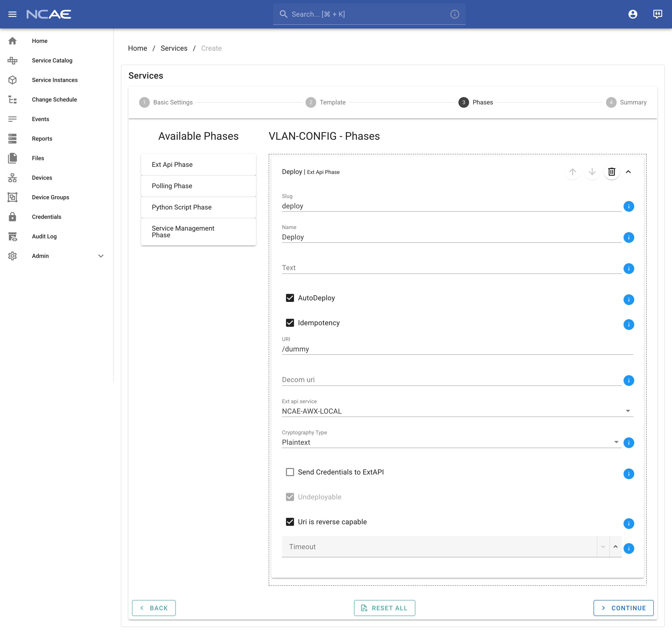Image resolution: width=672 pixels, height=634 pixels.
Task: Show info for Uri is reverse capable
Action: click(629, 524)
